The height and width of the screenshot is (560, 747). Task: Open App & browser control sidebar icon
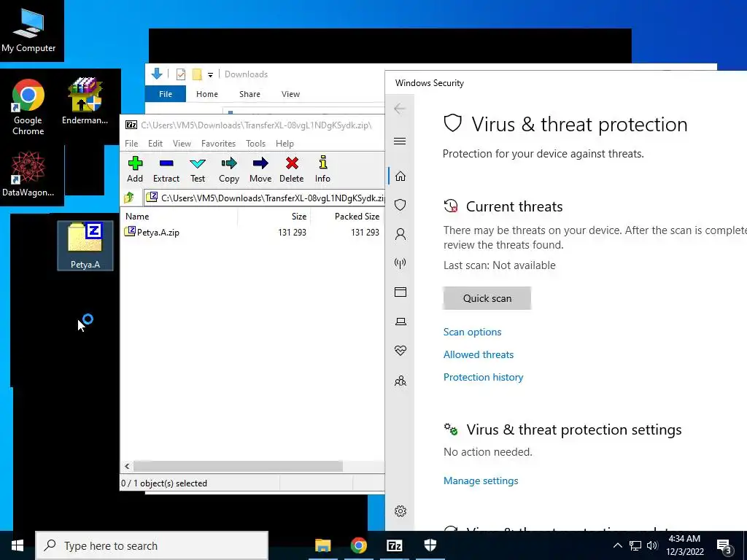point(400,292)
